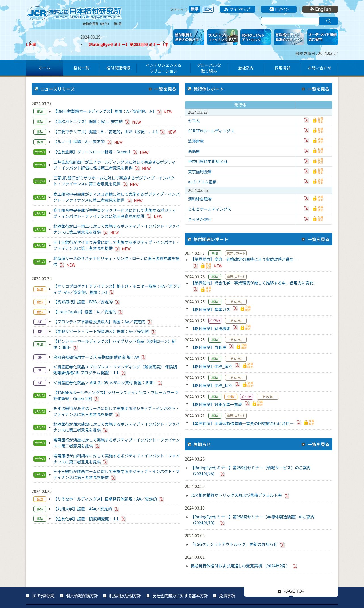Image resolution: width=364 pixels, height=608 pixels.
Task: Open サステナブルファイナンス・ESG banner
Action: pos(222,37)
